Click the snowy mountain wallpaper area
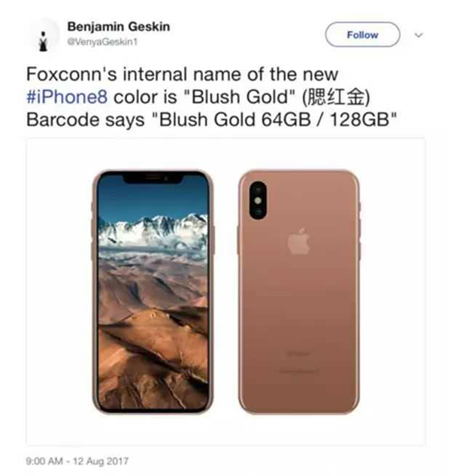The image size is (451, 476). click(153, 234)
